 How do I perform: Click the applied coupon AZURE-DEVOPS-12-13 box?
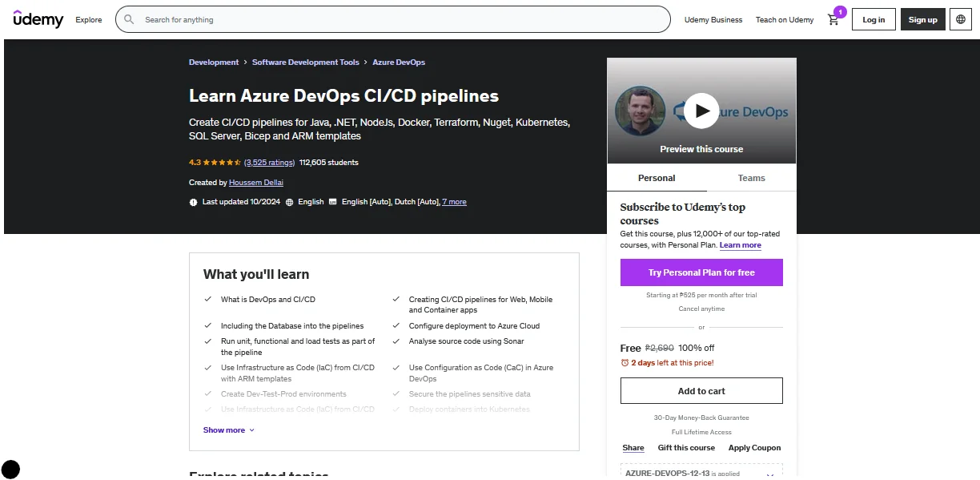tap(701, 472)
